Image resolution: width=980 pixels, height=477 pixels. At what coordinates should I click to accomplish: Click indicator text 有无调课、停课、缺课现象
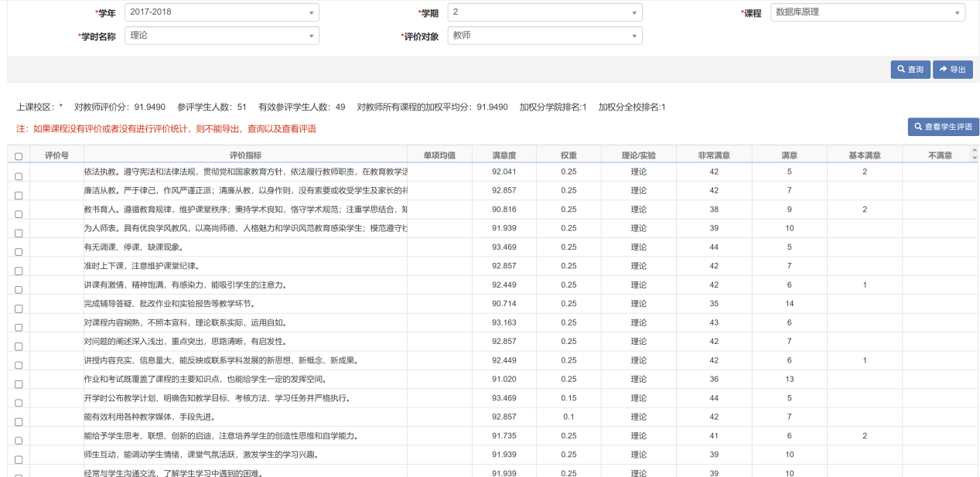click(134, 247)
